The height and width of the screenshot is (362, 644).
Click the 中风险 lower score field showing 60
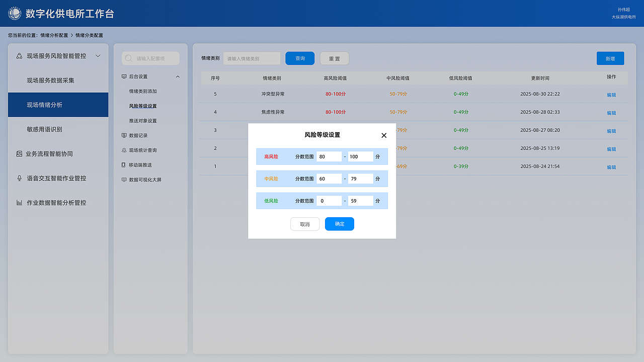tap(329, 179)
